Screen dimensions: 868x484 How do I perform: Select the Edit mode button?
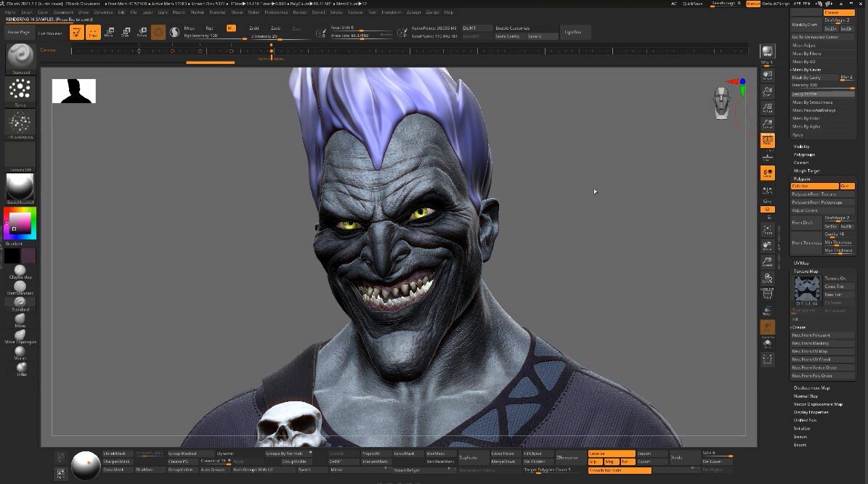click(x=77, y=33)
